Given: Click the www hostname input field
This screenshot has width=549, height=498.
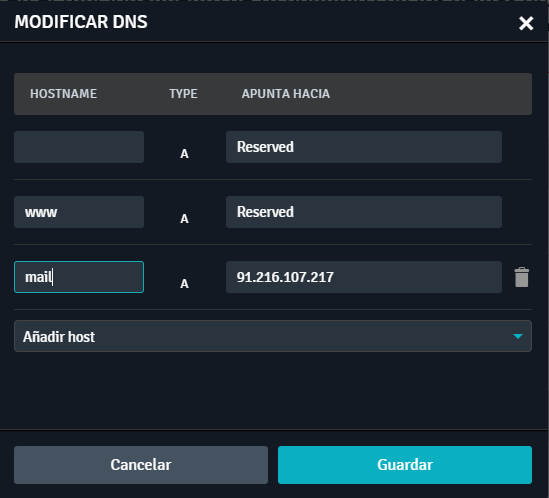Looking at the screenshot, I should click(79, 212).
